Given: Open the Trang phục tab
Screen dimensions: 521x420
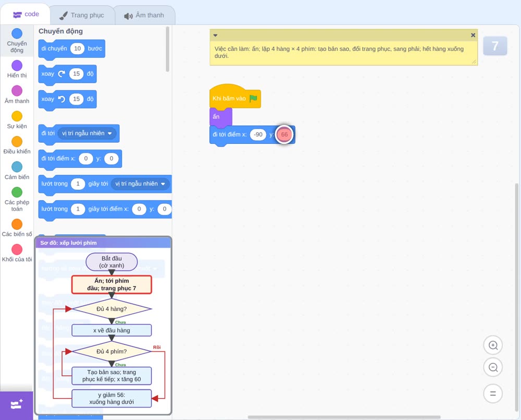Looking at the screenshot, I should [82, 15].
